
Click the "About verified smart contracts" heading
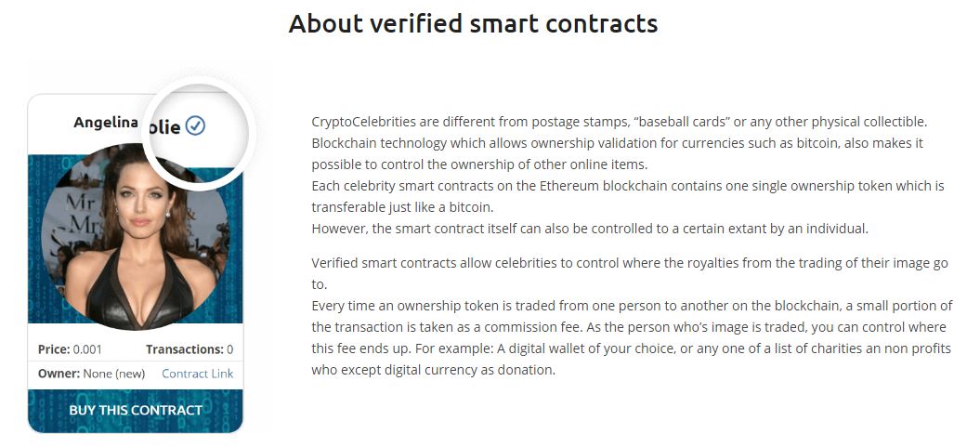pos(473,24)
